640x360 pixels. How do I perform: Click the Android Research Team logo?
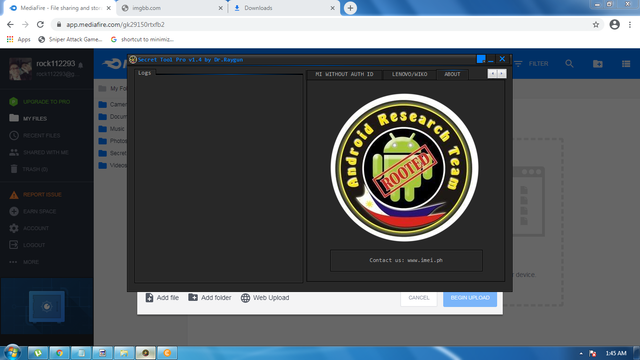coord(404,168)
